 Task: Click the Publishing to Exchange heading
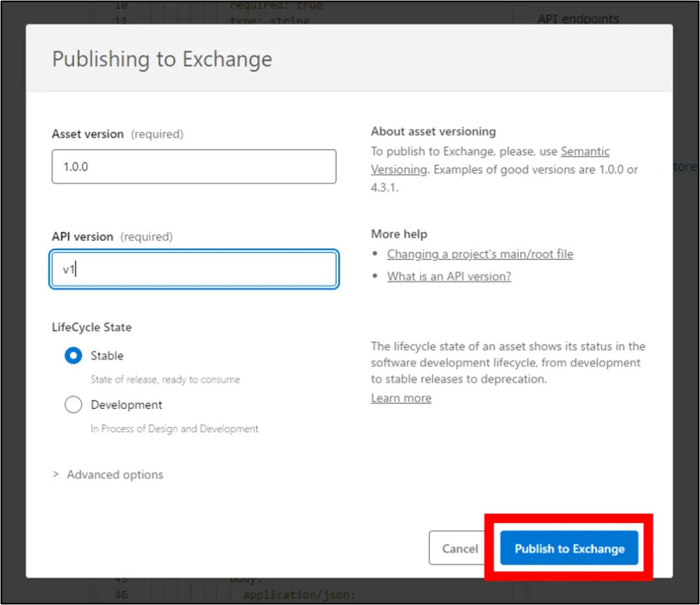coord(162,59)
